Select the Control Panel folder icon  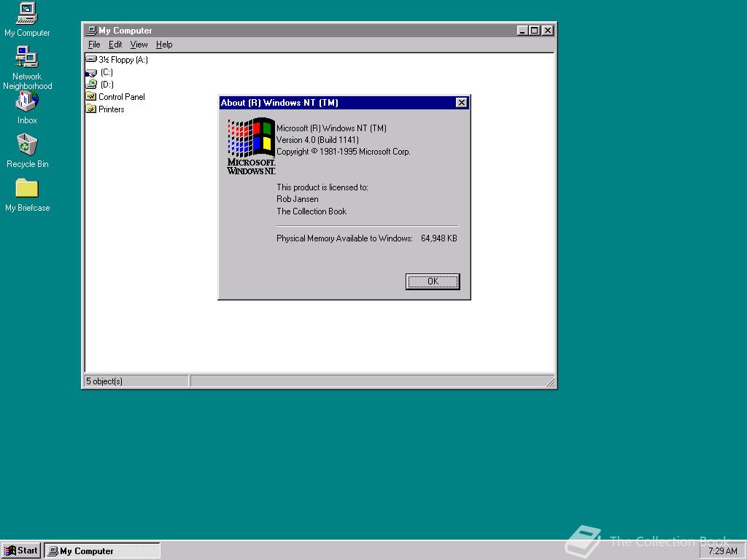coord(91,97)
